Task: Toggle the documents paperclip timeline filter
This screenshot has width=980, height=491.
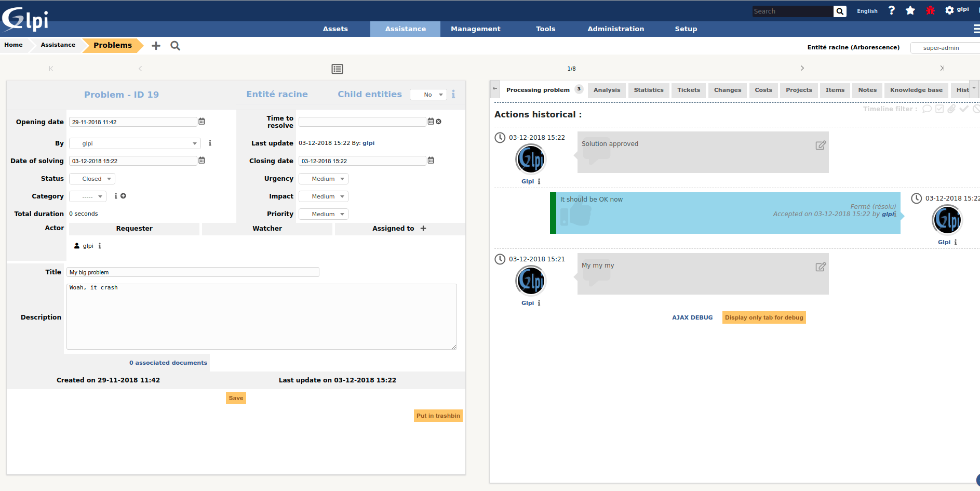Action: pos(951,109)
